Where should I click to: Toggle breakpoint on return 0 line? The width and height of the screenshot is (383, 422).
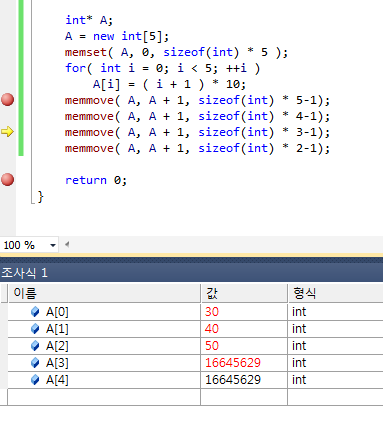point(8,180)
